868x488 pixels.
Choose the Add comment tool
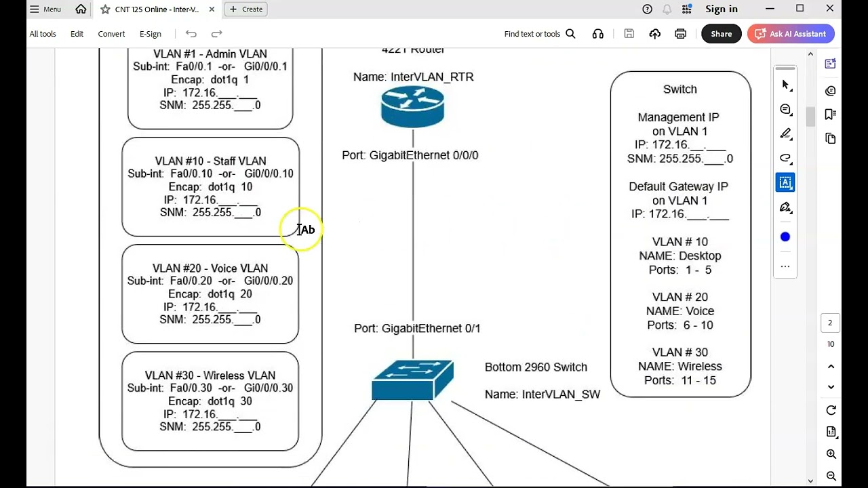click(x=785, y=109)
